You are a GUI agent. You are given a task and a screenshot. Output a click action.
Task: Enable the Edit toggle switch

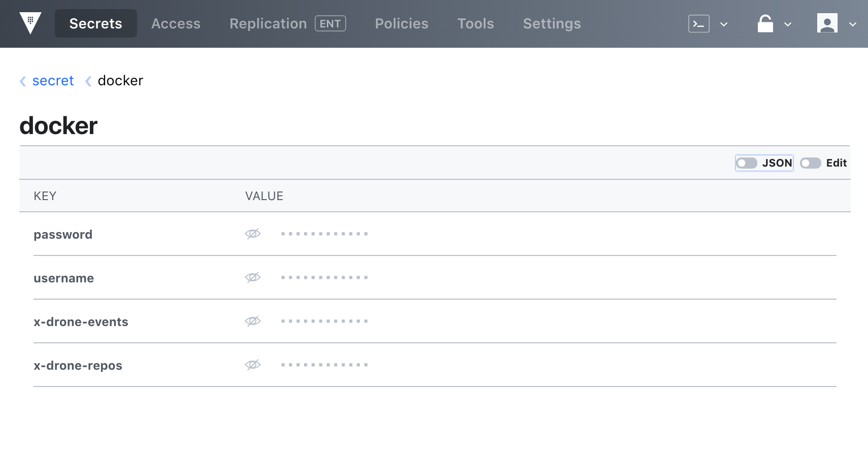[x=811, y=163]
